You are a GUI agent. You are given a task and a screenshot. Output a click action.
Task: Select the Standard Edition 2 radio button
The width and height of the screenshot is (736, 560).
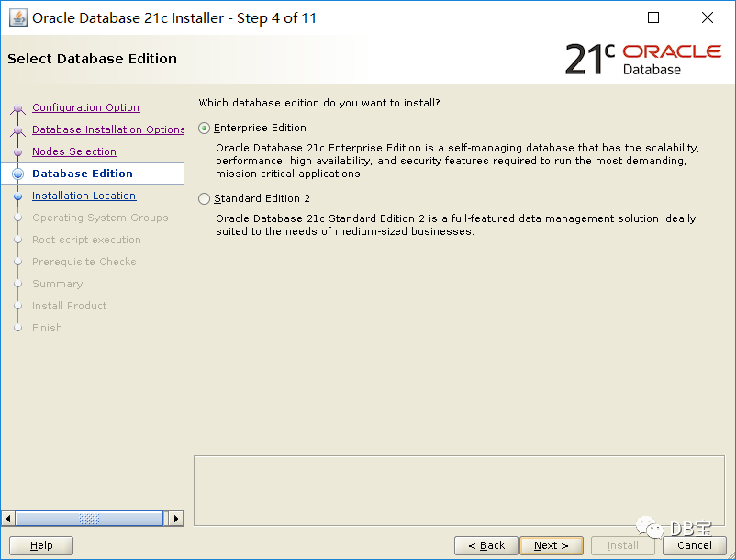[204, 199]
